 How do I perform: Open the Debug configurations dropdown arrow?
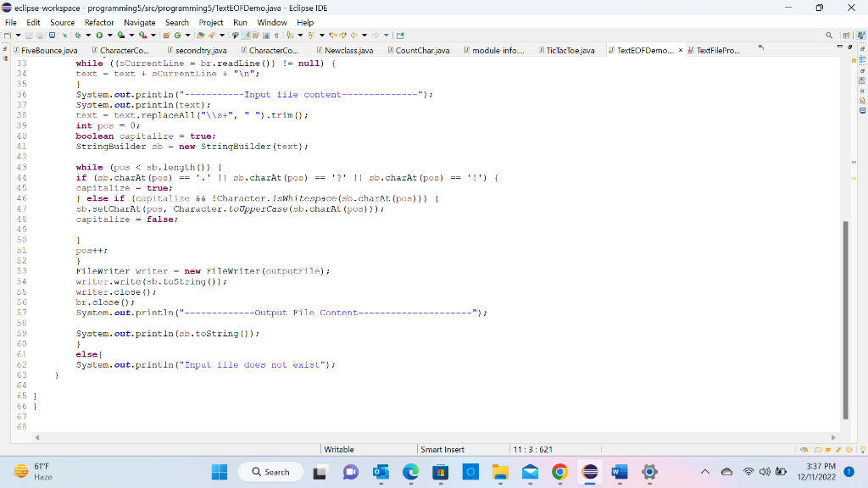point(88,35)
